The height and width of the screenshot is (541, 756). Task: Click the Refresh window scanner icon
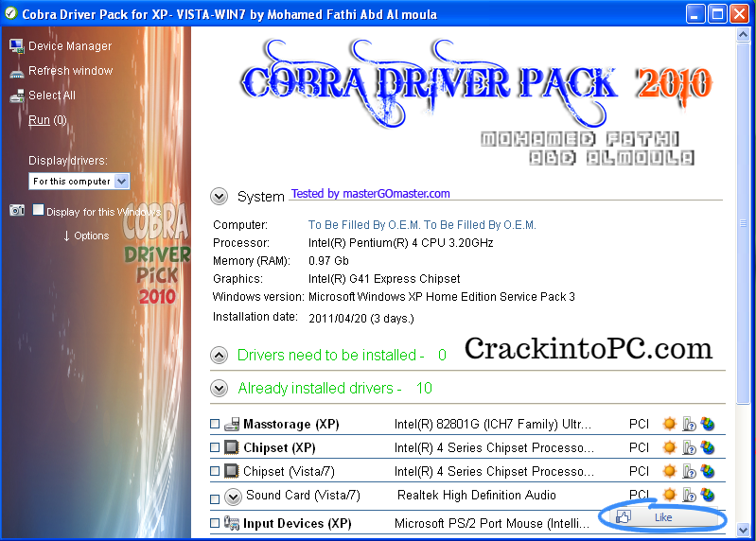(x=17, y=73)
